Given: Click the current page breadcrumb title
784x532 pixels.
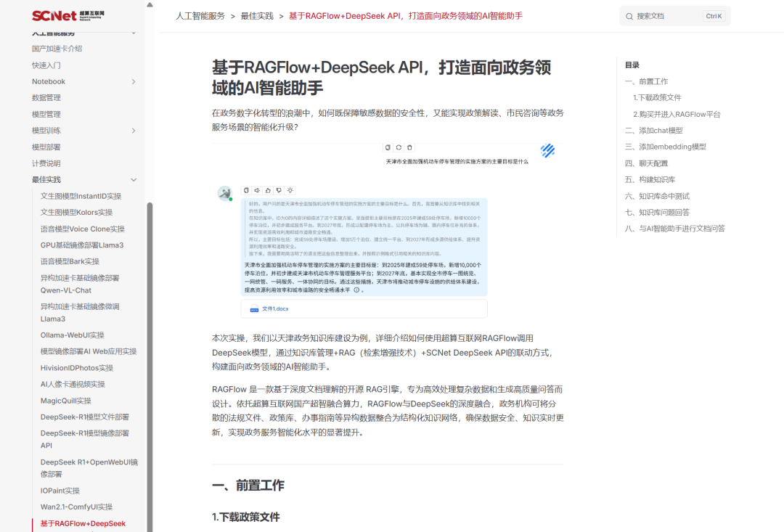Looking at the screenshot, I should [x=406, y=16].
